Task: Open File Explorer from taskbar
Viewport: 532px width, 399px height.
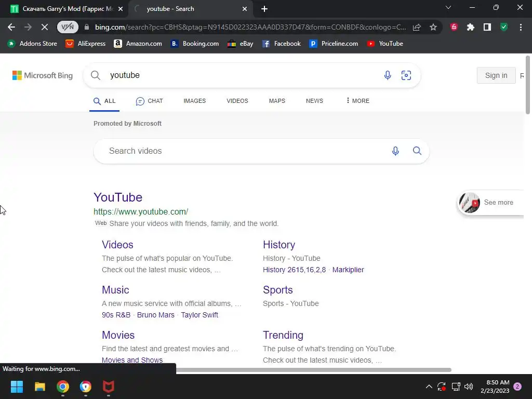Action: coord(39,387)
